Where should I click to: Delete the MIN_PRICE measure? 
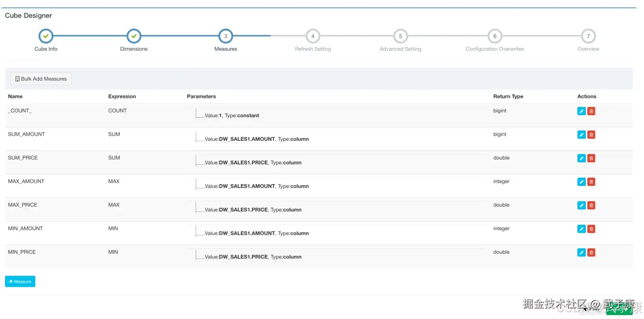(591, 252)
